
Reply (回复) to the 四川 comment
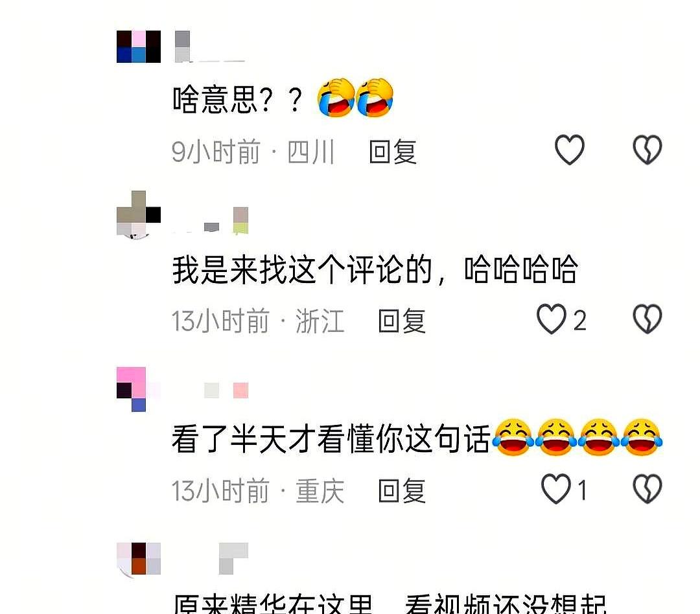coord(393,152)
